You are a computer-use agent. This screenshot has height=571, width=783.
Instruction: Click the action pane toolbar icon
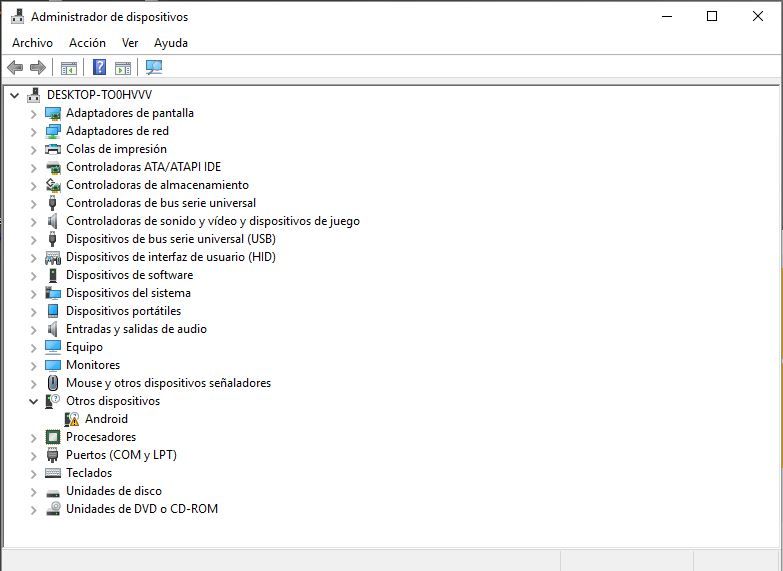click(x=123, y=67)
